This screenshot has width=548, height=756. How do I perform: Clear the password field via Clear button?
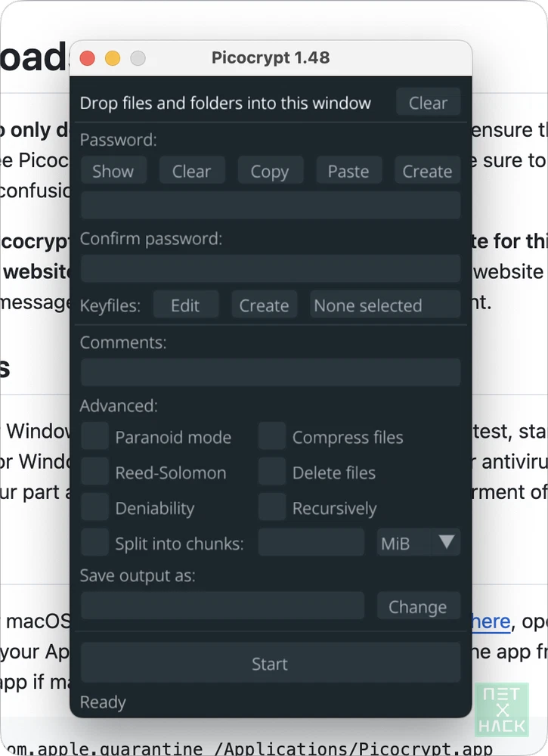pyautogui.click(x=192, y=171)
